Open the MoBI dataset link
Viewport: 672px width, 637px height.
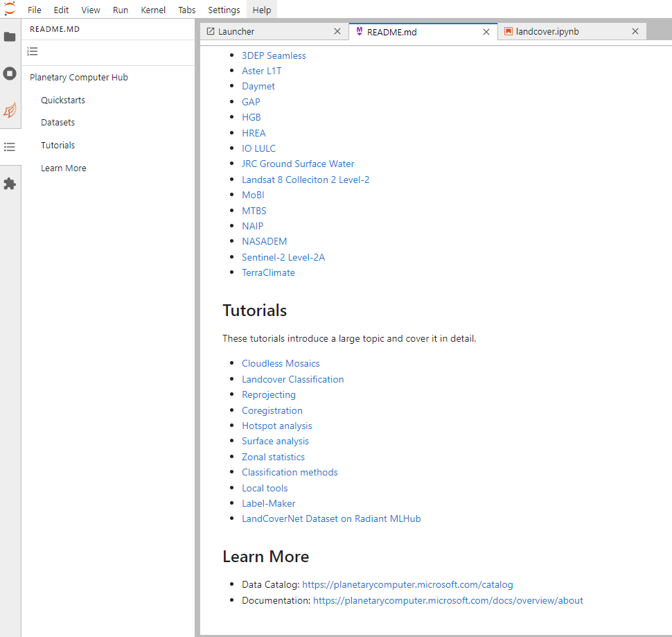point(253,195)
